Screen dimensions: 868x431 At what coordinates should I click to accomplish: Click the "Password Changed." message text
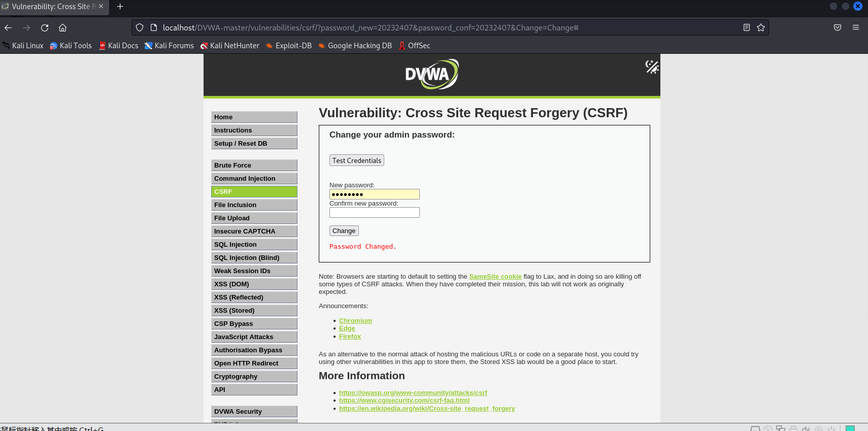pyautogui.click(x=363, y=247)
